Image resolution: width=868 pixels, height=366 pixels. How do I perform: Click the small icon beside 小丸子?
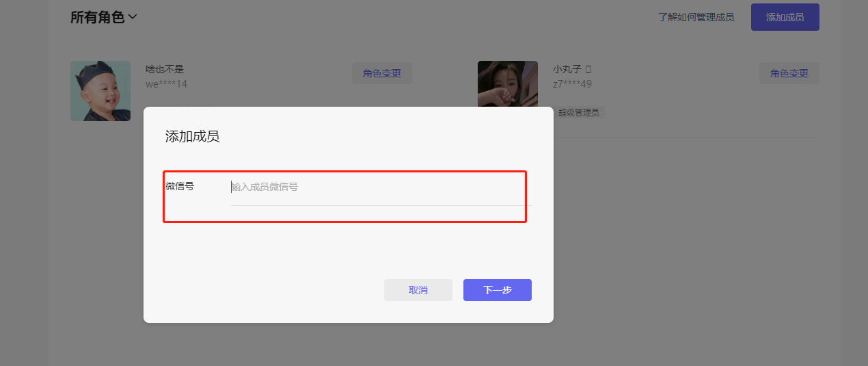pyautogui.click(x=588, y=69)
